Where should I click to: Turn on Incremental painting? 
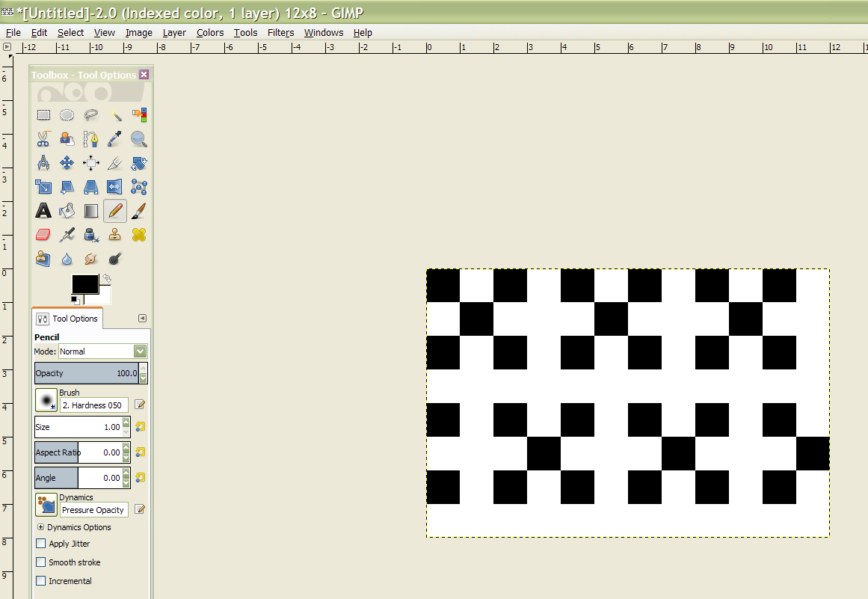40,581
